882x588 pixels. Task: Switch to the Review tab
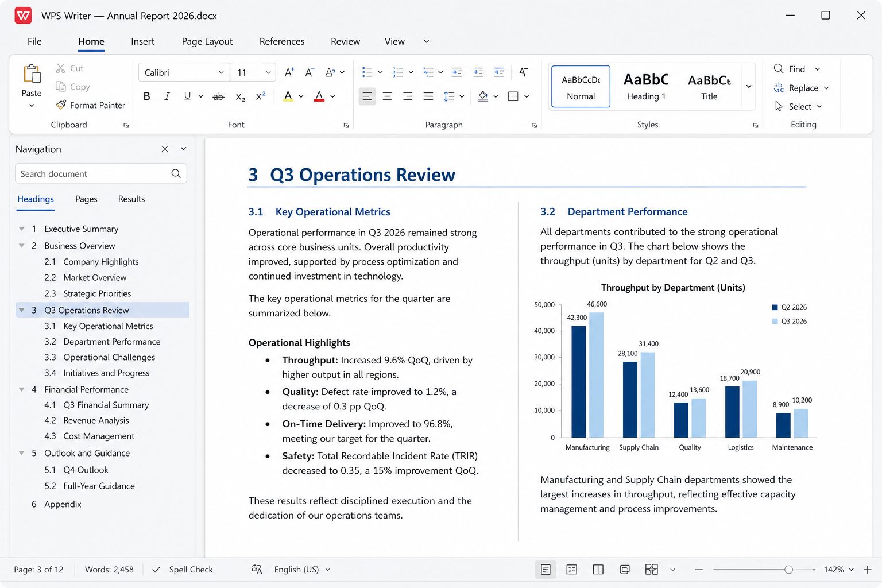pos(345,41)
